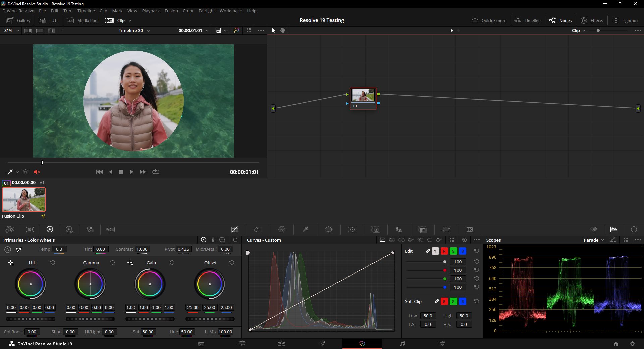This screenshot has height=349, width=644.
Task: Change the Parade scope type dropdown
Action: pyautogui.click(x=594, y=240)
